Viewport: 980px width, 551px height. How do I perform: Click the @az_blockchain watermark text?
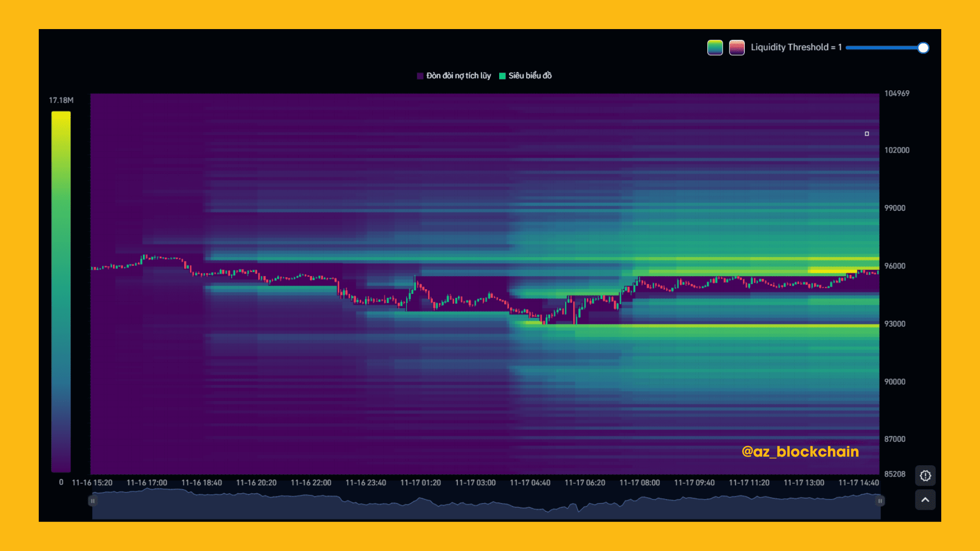(800, 452)
